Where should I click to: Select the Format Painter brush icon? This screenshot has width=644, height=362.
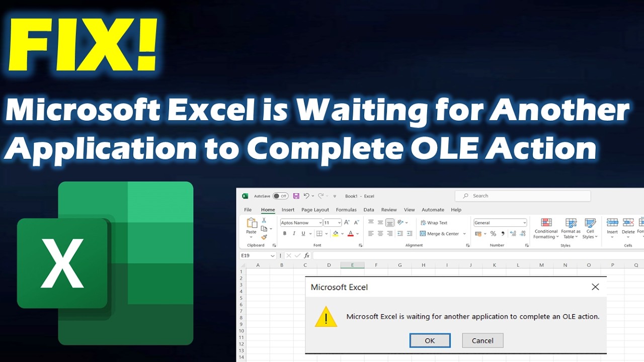point(264,237)
